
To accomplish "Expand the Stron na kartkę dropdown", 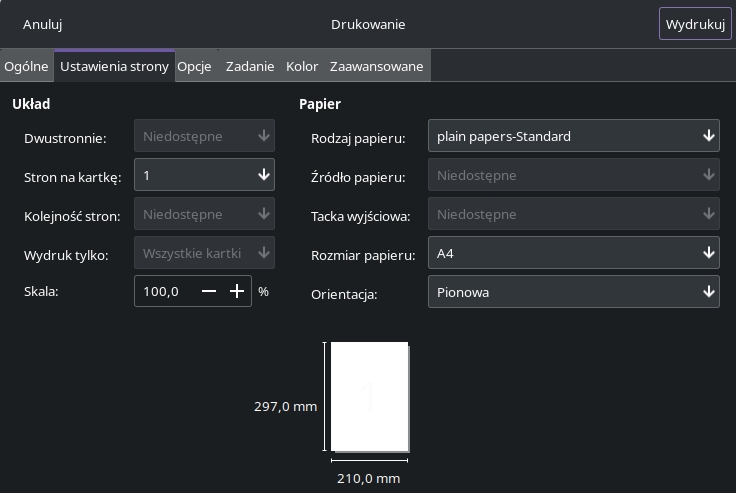I will 204,175.
